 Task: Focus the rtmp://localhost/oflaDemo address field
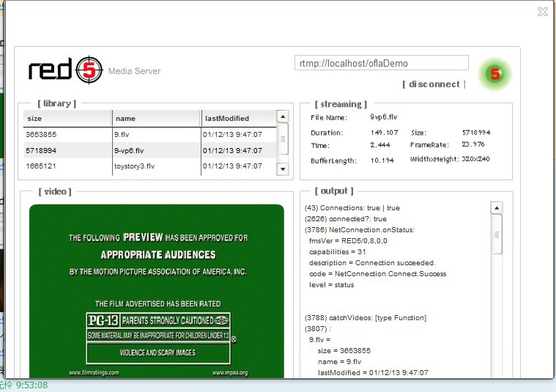coord(381,63)
